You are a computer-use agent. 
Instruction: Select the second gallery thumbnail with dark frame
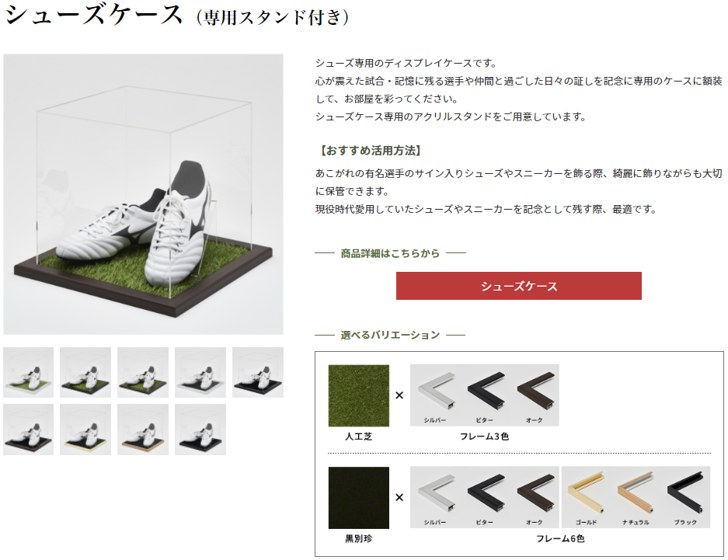click(x=85, y=372)
